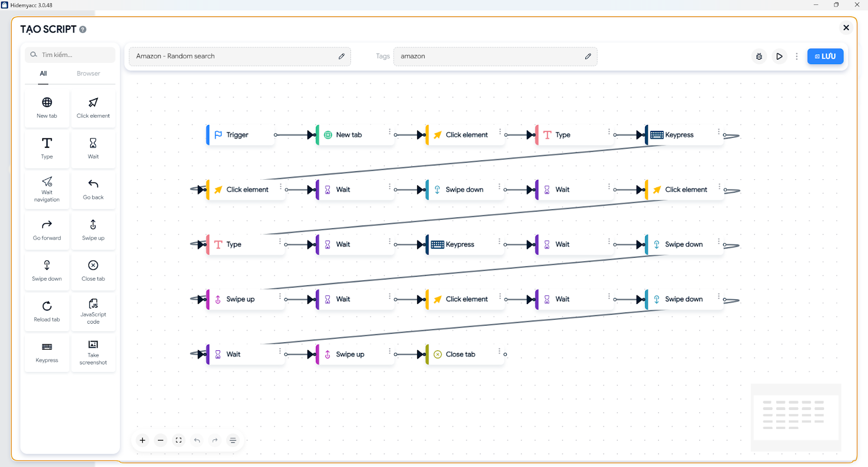
Task: Pick the JavaScript code action
Action: tap(93, 312)
